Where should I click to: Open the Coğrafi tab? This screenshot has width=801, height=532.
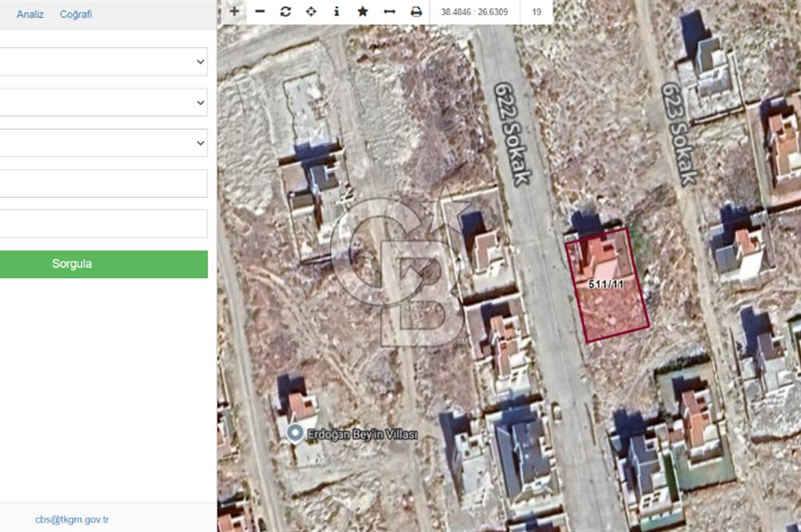coord(76,14)
